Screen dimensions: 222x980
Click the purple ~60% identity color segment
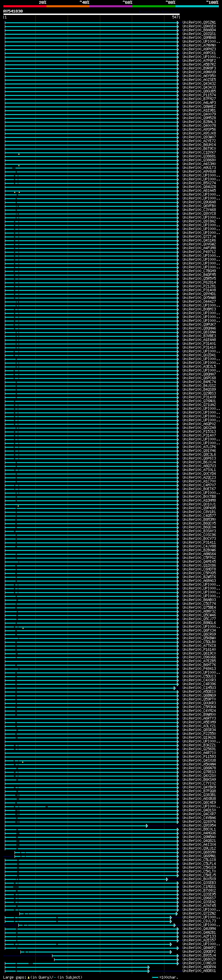(111, 6)
